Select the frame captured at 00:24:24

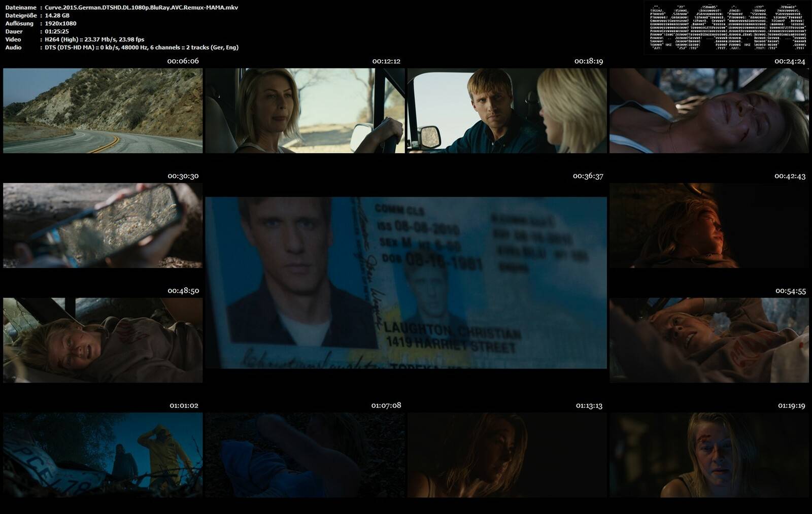[x=709, y=111]
